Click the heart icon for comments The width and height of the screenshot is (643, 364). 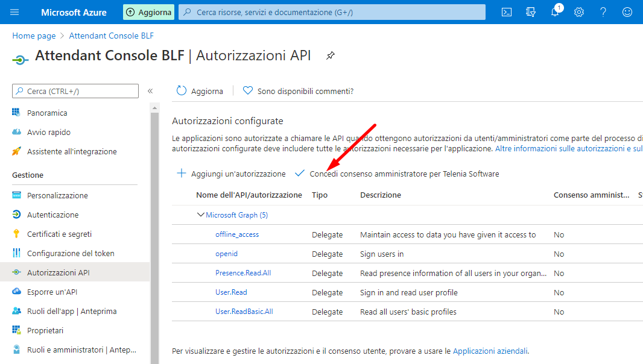(x=248, y=90)
